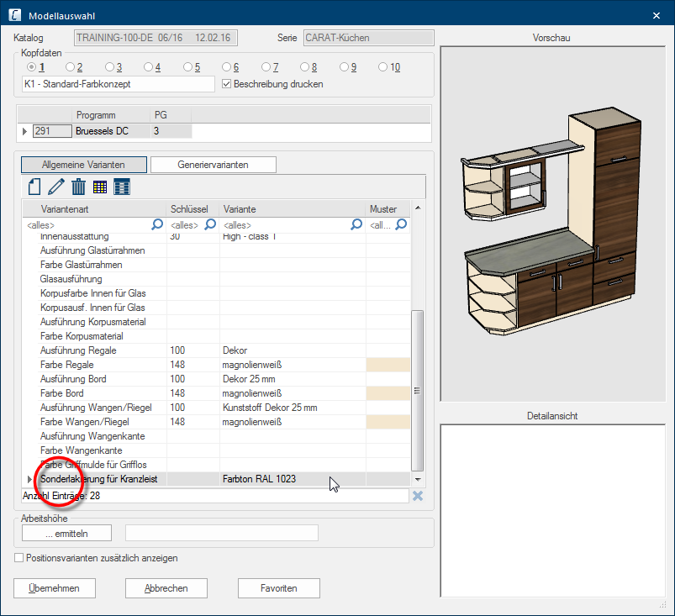
Task: Select Kopfdaten radio option 5
Action: 187,67
